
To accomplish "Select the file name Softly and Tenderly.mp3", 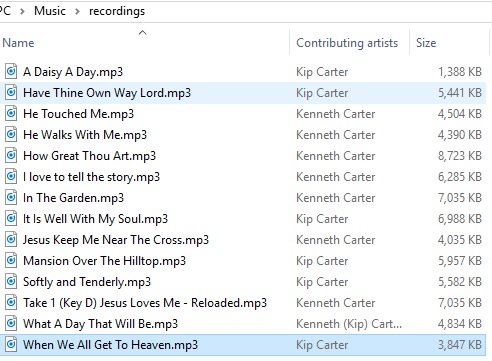I will (87, 282).
